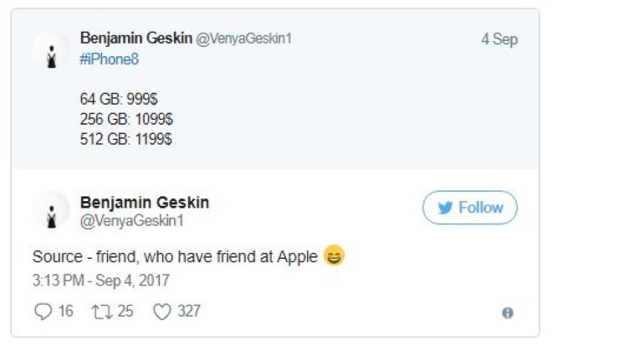Click @VenyaGeskin1 handle in quoted tweet
Image resolution: width=644 pixels, height=345 pixels.
[243, 39]
